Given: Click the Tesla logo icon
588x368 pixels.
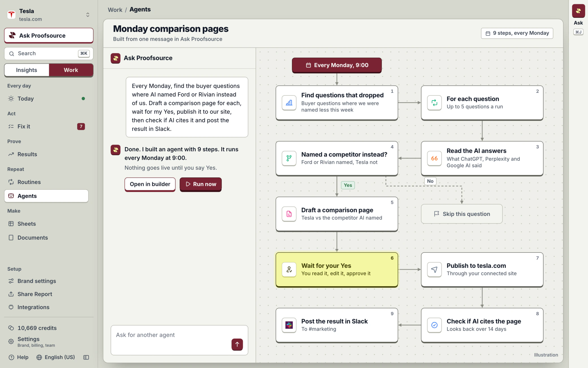Looking at the screenshot, I should tap(11, 15).
